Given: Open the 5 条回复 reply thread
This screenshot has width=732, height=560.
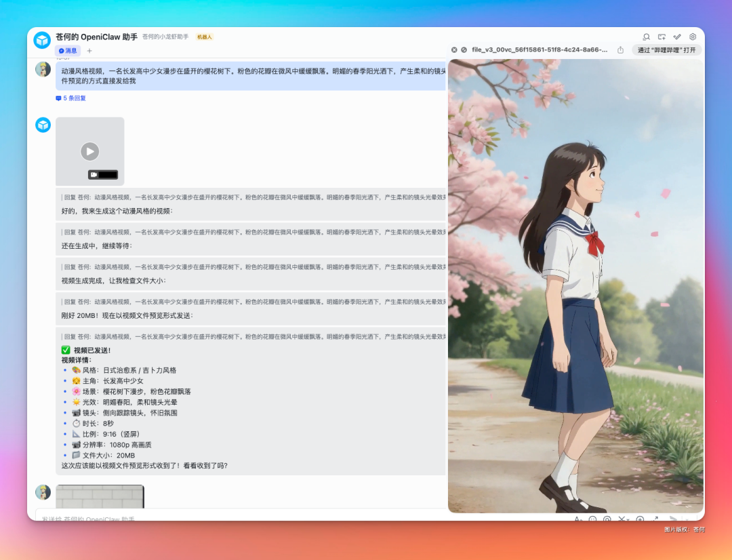Looking at the screenshot, I should click(x=72, y=98).
